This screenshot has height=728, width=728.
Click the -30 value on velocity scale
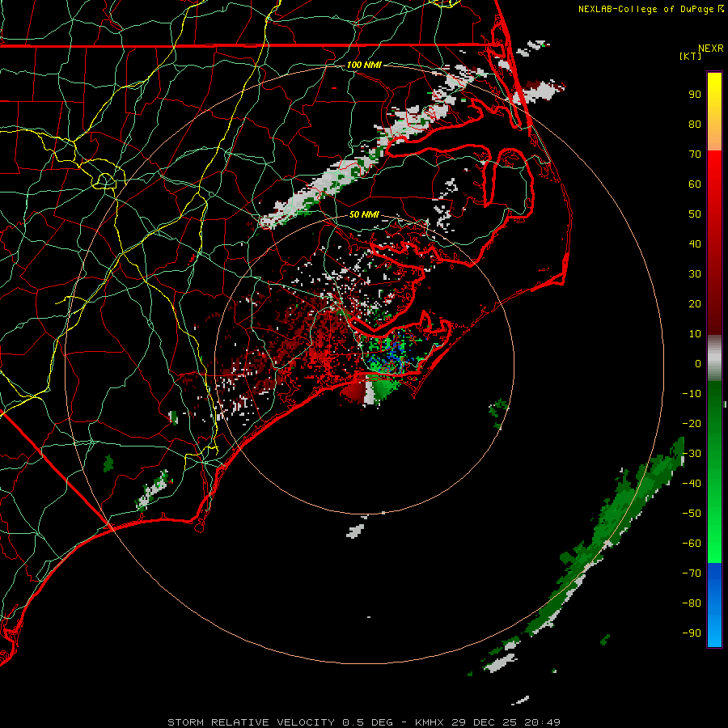click(x=692, y=454)
